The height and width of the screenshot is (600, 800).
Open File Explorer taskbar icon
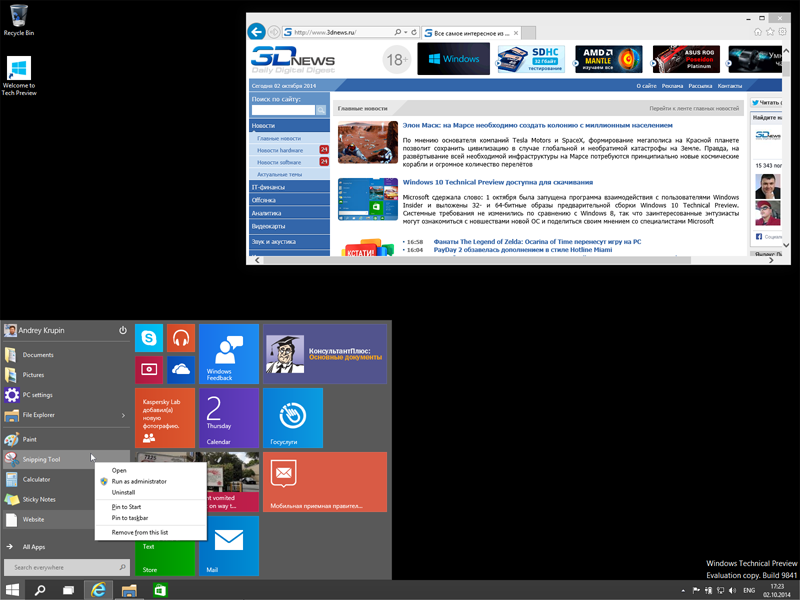[x=129, y=590]
